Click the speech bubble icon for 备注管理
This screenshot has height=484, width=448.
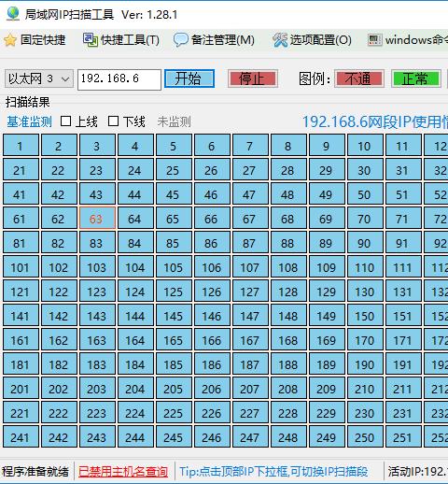point(180,40)
